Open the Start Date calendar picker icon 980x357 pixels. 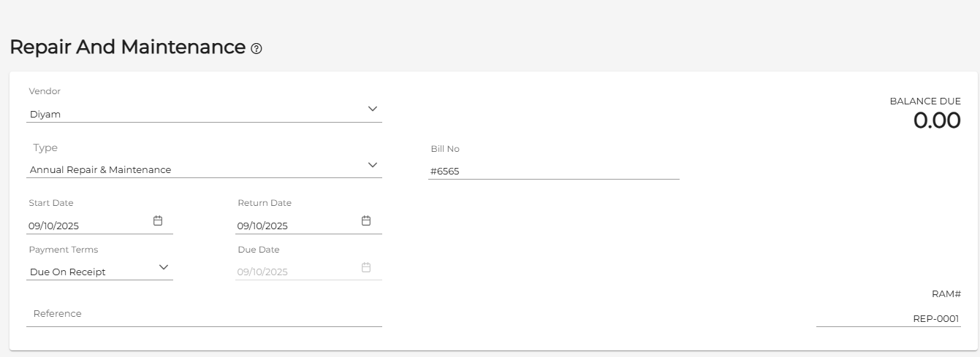click(x=158, y=220)
